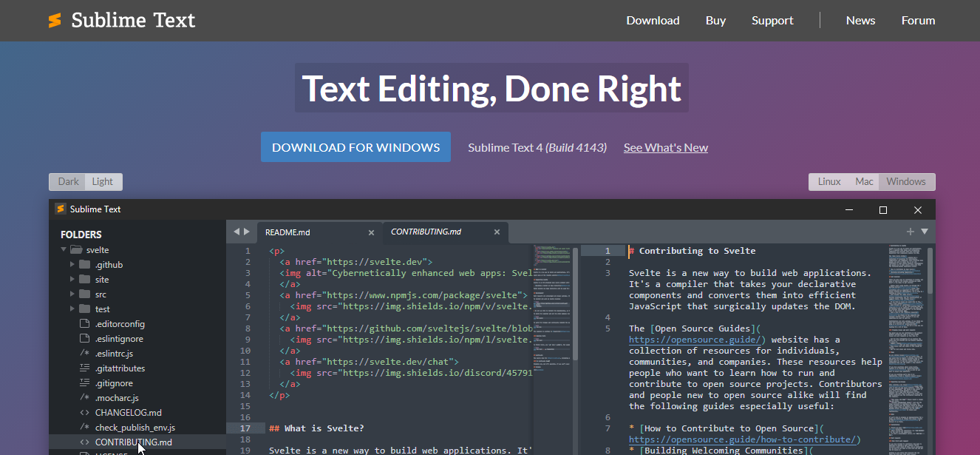Click the script icon next to .eslintrc.js
This screenshot has width=980, height=455.
coord(84,353)
